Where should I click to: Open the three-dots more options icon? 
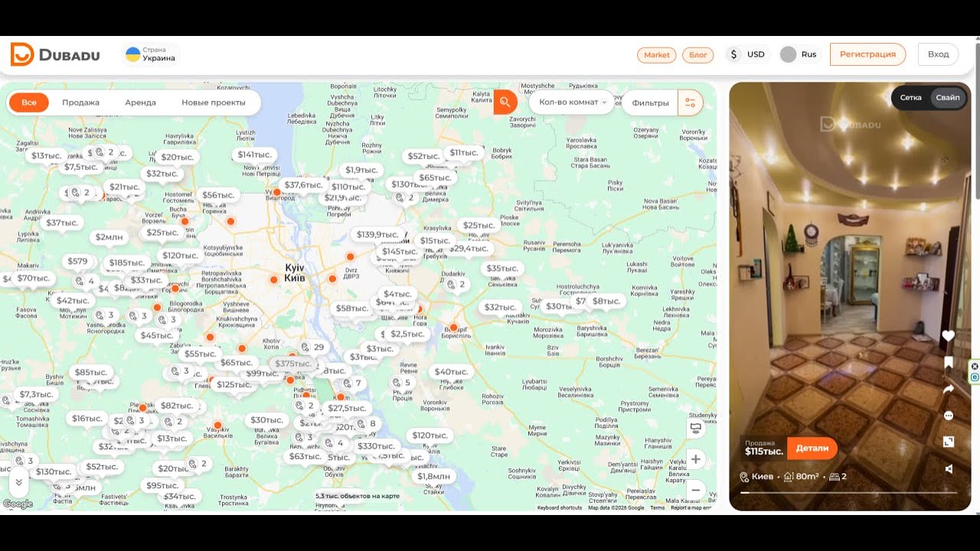tap(948, 416)
